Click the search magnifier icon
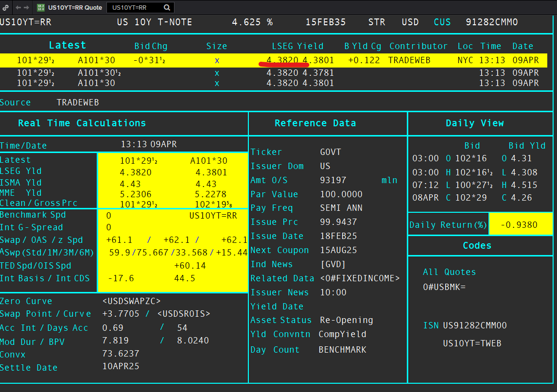The height and width of the screenshot is (392, 557). 167,7
